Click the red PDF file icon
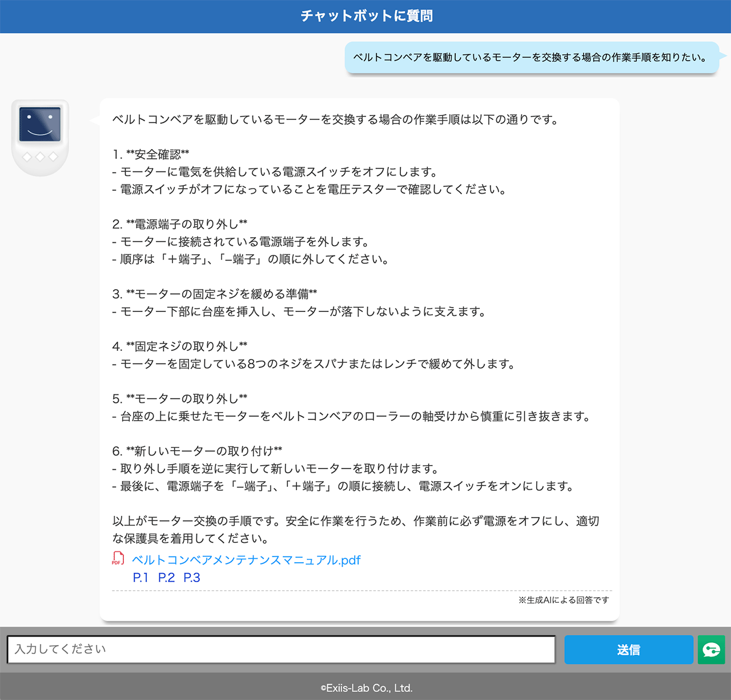This screenshot has width=731, height=700. [x=118, y=559]
